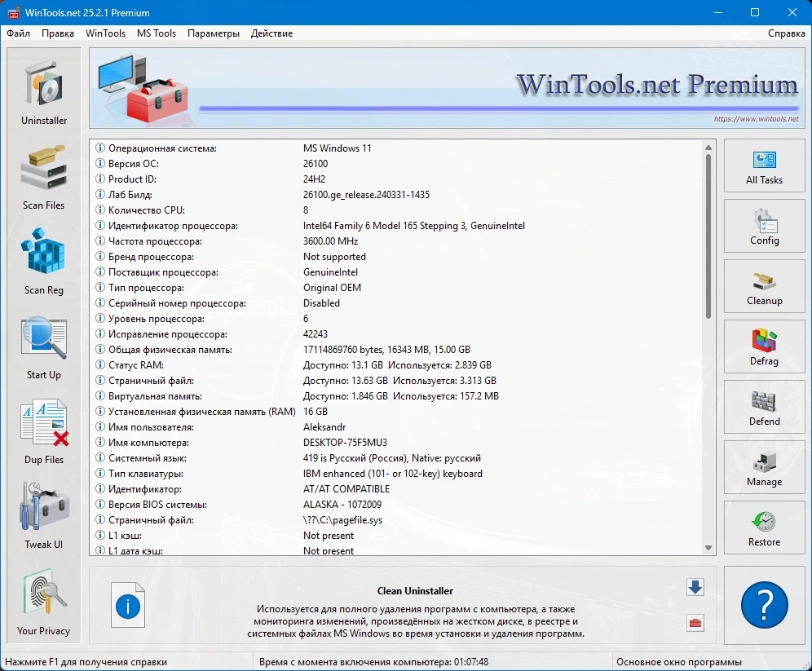Click the Системный язык row label
The height and width of the screenshot is (671, 812).
pyautogui.click(x=147, y=458)
